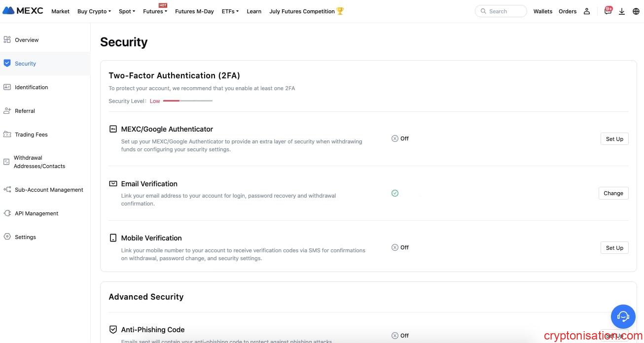The height and width of the screenshot is (343, 644).
Task: Click the API Management sidebar icon
Action: [7, 213]
